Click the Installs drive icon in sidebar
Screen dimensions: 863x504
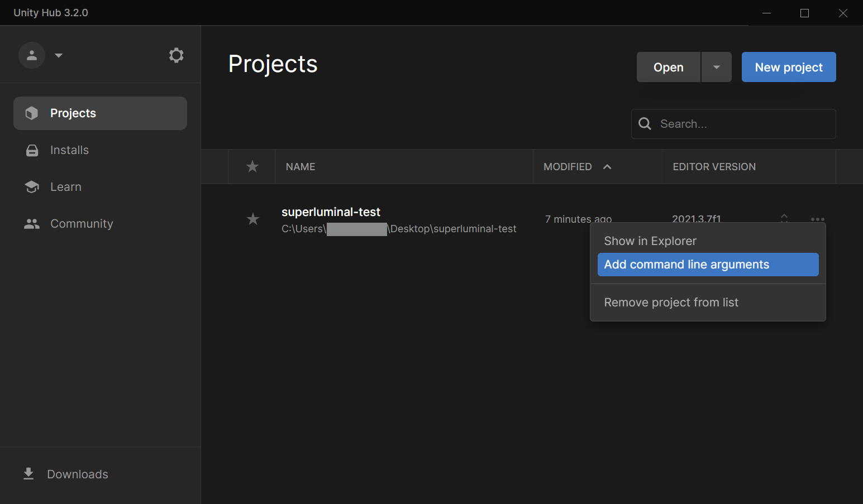[32, 150]
